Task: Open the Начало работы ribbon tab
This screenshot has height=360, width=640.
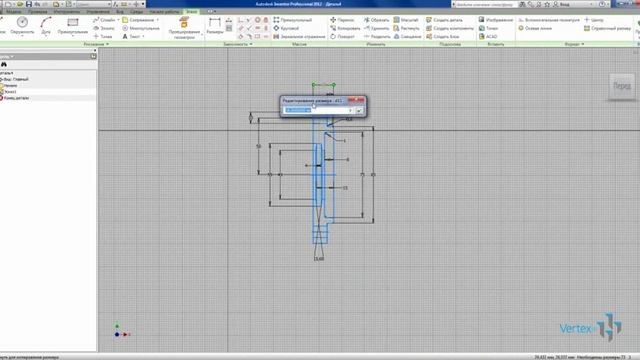Action: pos(164,12)
